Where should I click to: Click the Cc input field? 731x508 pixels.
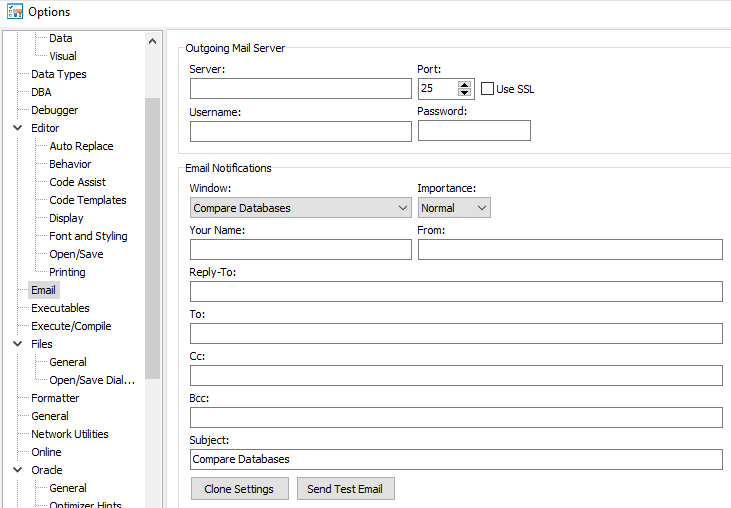click(456, 375)
